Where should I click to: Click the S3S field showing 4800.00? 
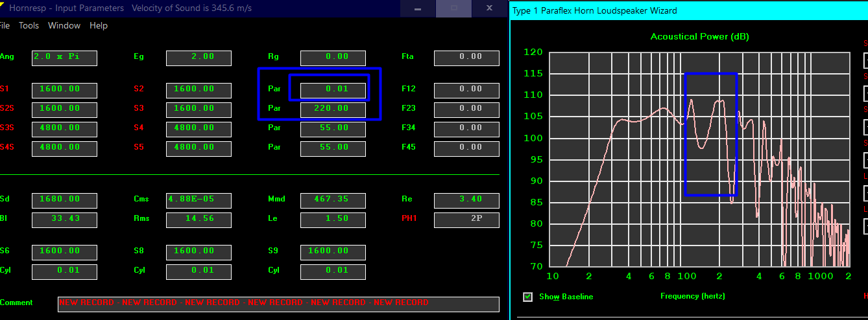(64, 129)
